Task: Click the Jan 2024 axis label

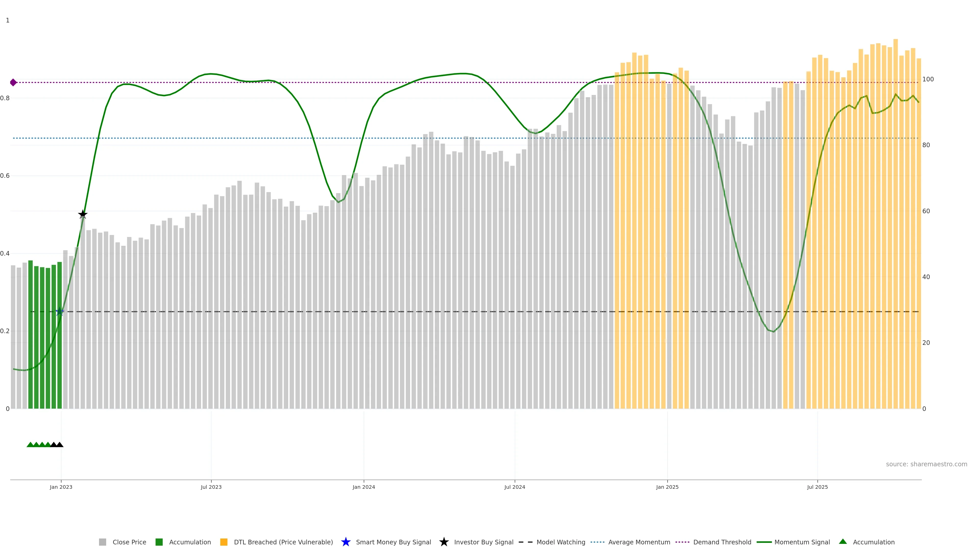Action: click(x=364, y=487)
